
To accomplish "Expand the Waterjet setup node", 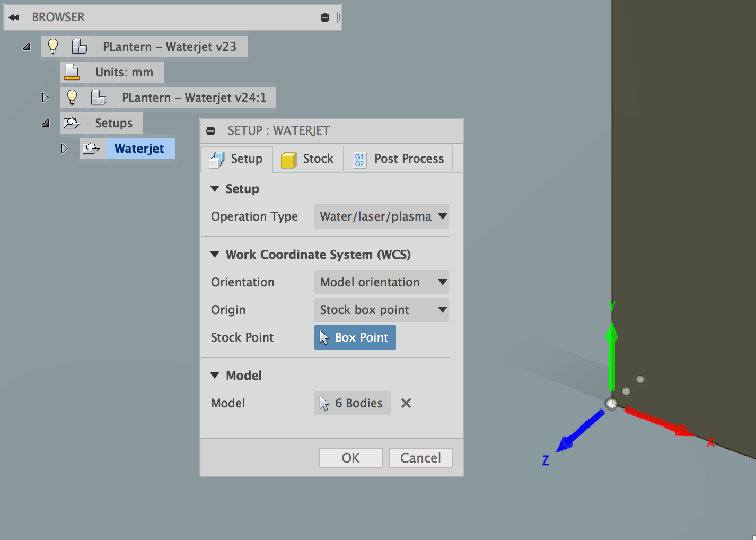I will tap(65, 149).
